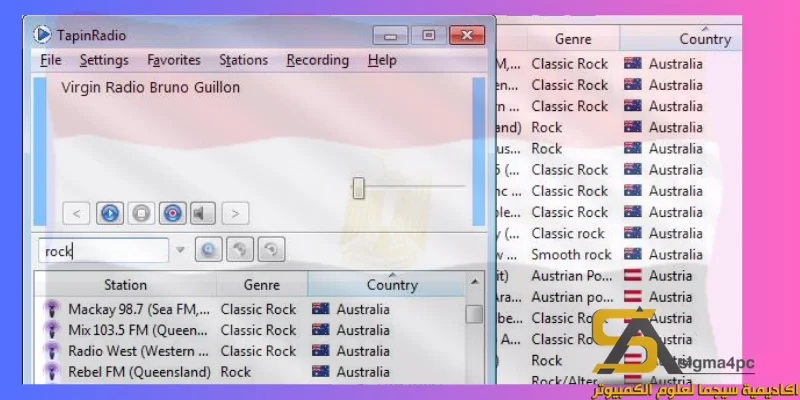Click the volume slider handle
This screenshot has width=800, height=400.
[359, 188]
